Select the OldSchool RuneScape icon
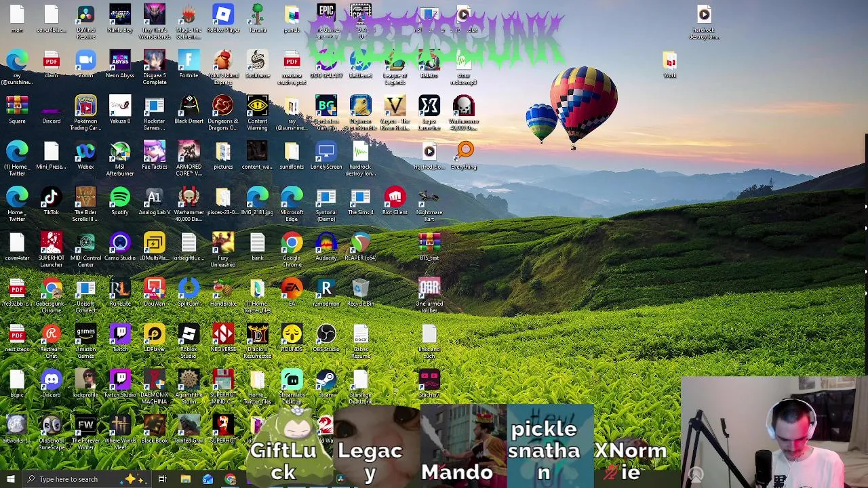 (52, 432)
